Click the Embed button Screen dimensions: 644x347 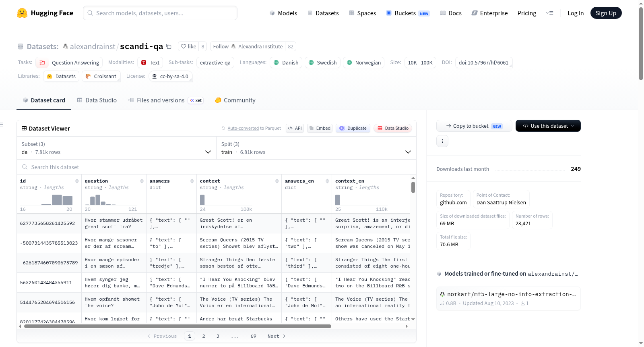pyautogui.click(x=320, y=128)
